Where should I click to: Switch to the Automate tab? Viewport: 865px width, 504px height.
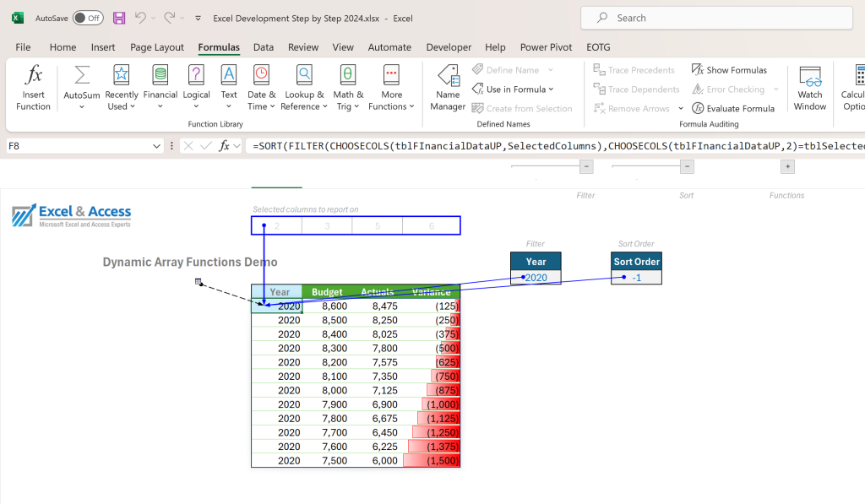pyautogui.click(x=389, y=47)
